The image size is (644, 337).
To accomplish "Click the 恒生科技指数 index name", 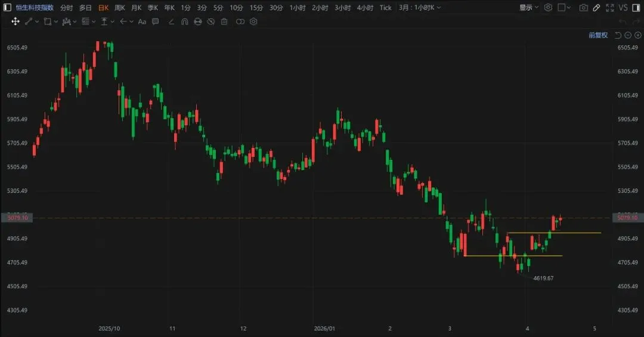I will (35, 7).
